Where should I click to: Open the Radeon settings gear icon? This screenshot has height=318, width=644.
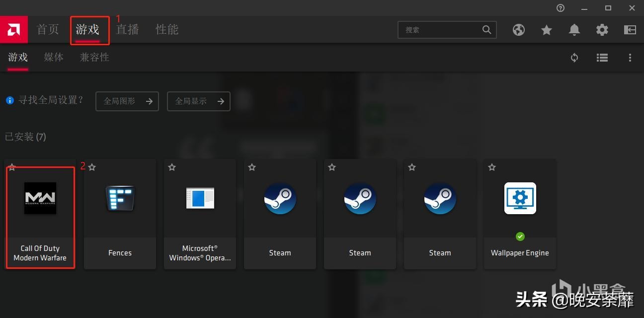tap(602, 30)
